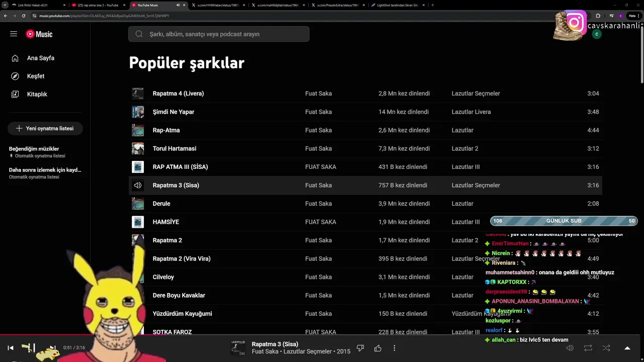The width and height of the screenshot is (644, 362).
Task: Play Rapatma 4 (Livera) thumbnail
Action: 138,94
